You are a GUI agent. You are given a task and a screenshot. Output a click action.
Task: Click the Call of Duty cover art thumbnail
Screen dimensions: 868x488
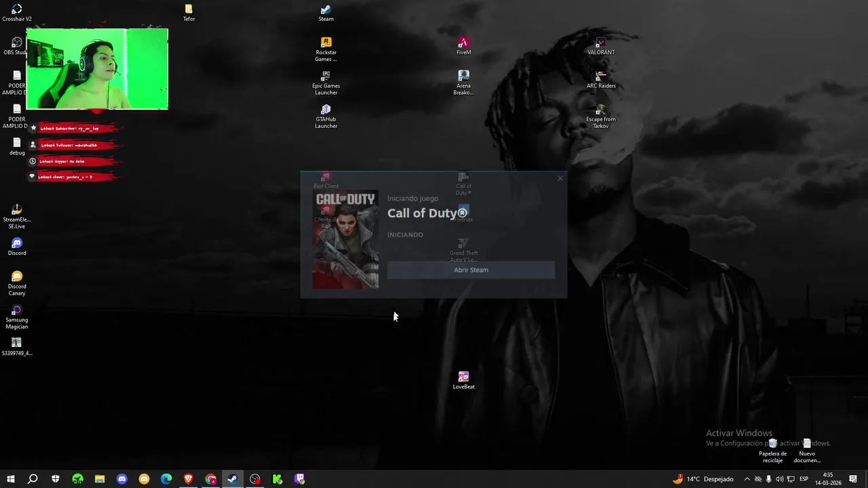pos(346,240)
